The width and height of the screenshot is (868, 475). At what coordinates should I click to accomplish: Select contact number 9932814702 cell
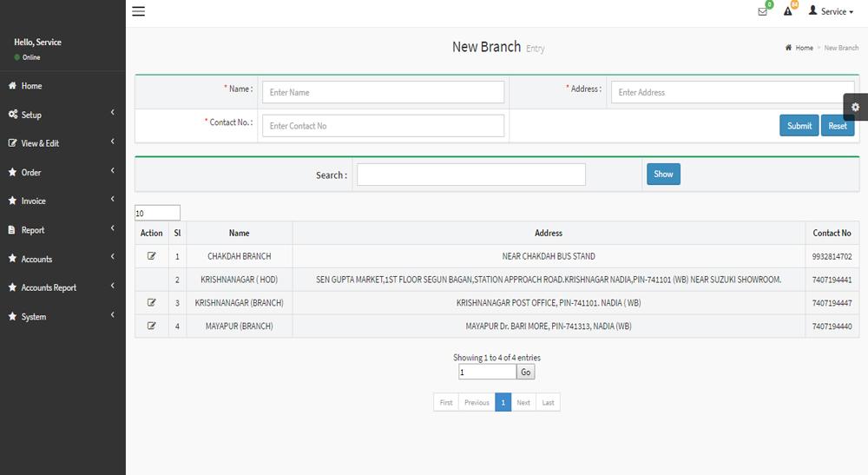(832, 256)
